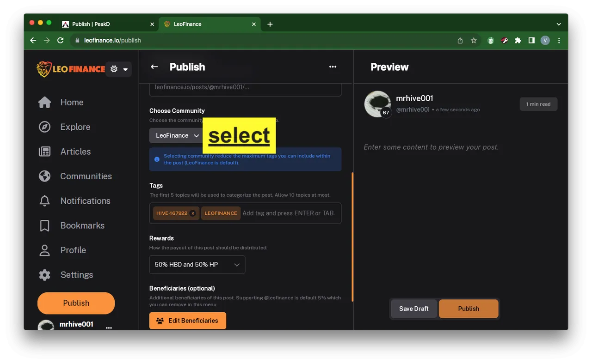The width and height of the screenshot is (592, 364).
Task: Close the LeoFinance tab
Action: [x=253, y=24]
